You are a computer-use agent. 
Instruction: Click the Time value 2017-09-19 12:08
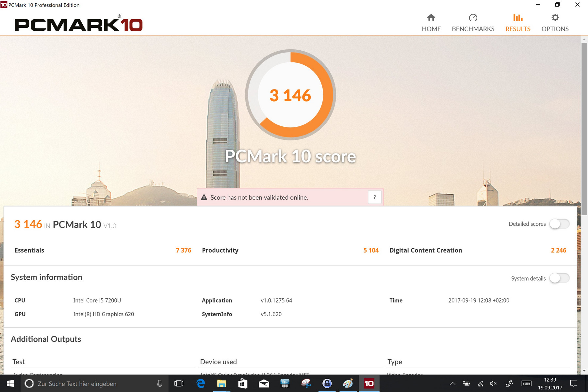479,301
